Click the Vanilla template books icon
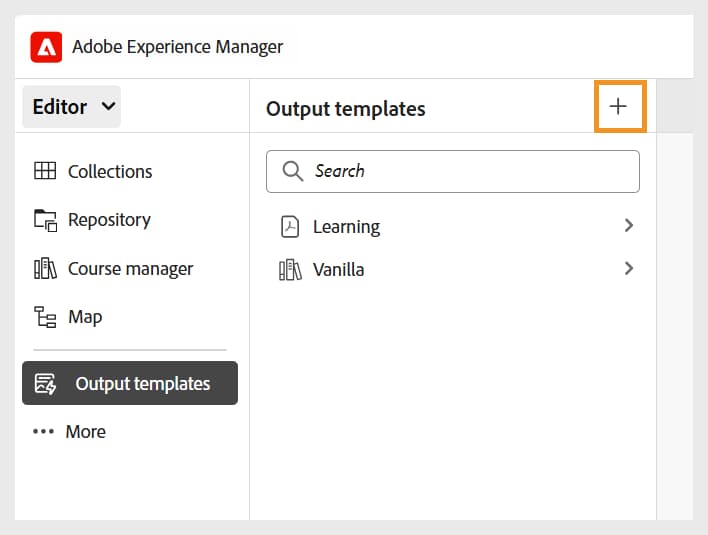The height and width of the screenshot is (535, 708). click(290, 270)
